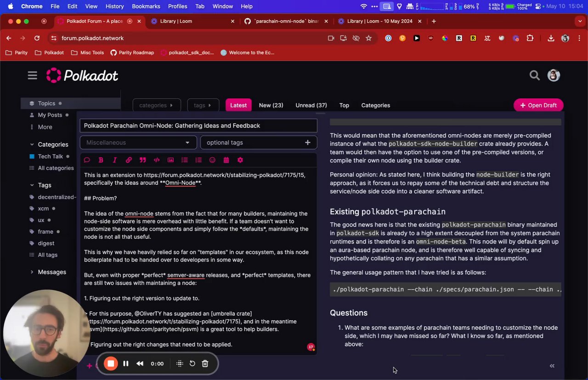The image size is (588, 380).
Task: Restart the Loom recording
Action: pos(192,363)
